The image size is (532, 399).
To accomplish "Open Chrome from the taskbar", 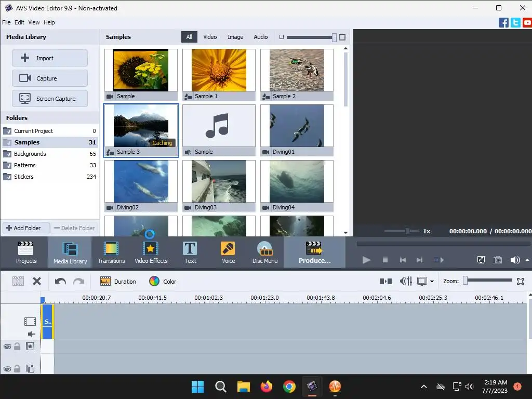I will pyautogui.click(x=289, y=386).
